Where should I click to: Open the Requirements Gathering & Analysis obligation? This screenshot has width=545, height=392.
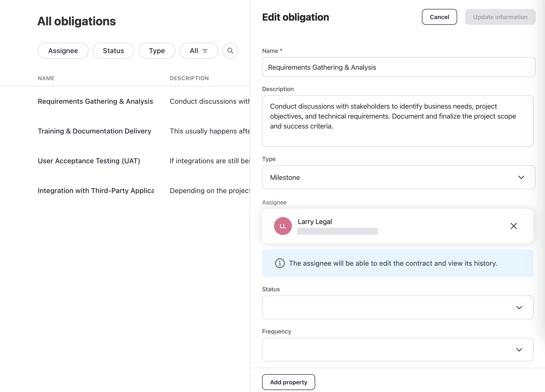[95, 101]
